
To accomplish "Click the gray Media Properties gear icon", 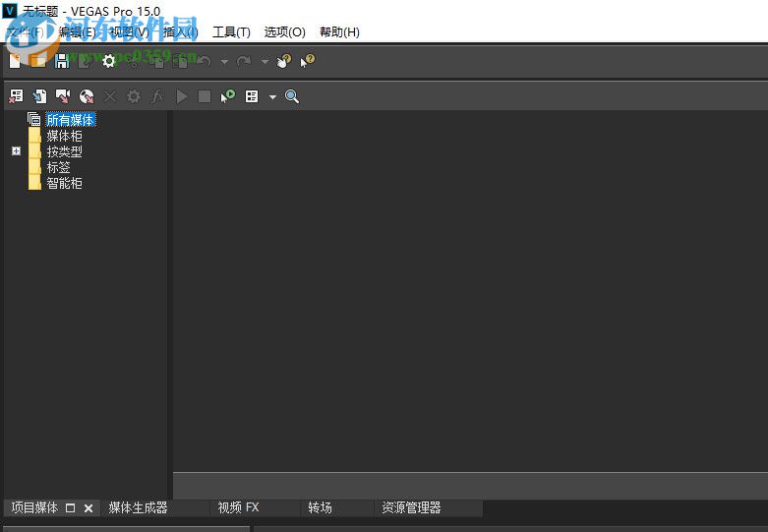I will pyautogui.click(x=134, y=96).
